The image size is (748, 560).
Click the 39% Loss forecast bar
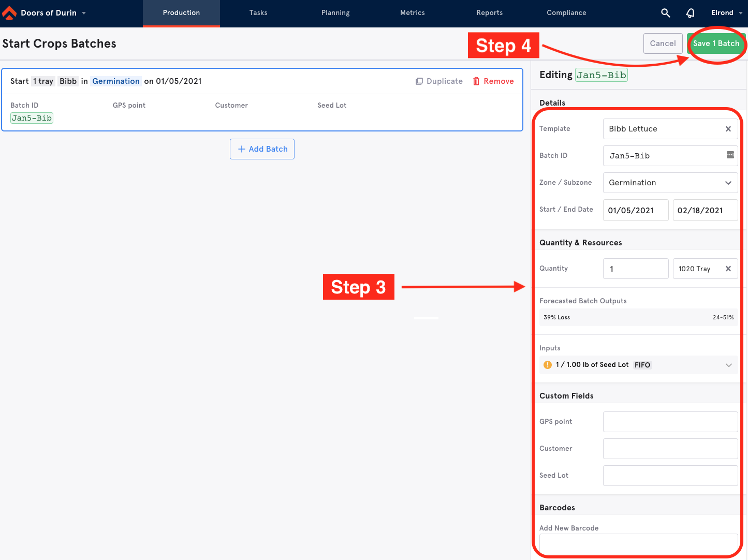[x=639, y=317]
